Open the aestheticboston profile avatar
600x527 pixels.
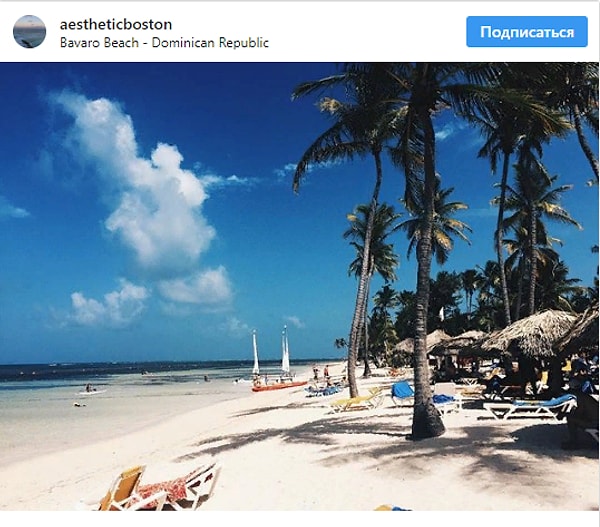[x=29, y=32]
